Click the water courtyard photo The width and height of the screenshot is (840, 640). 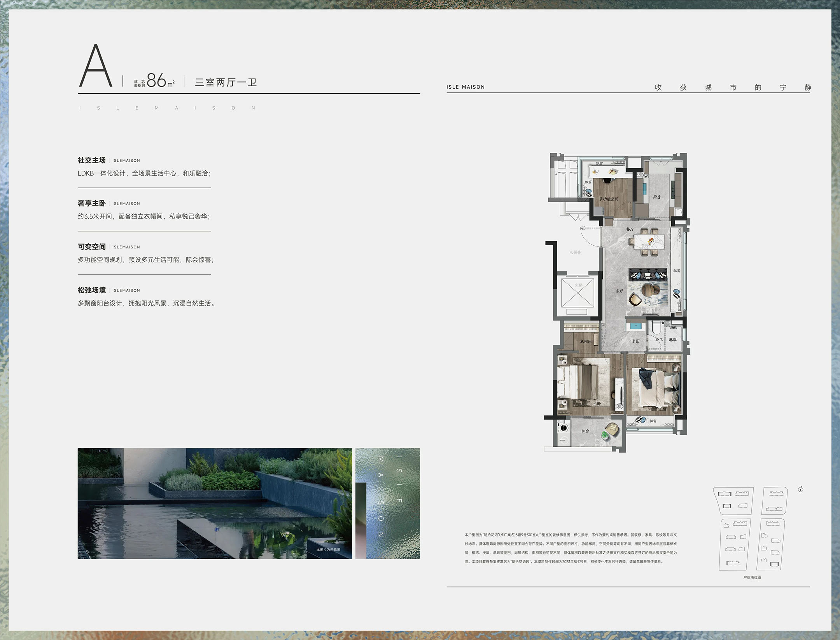pos(215,503)
